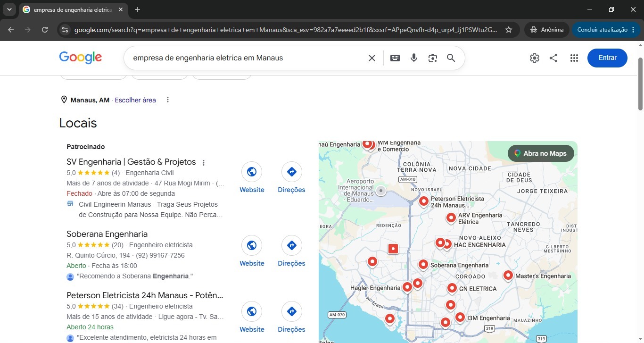This screenshot has height=343, width=644.
Task: Click the magnifier search button
Action: (x=451, y=58)
